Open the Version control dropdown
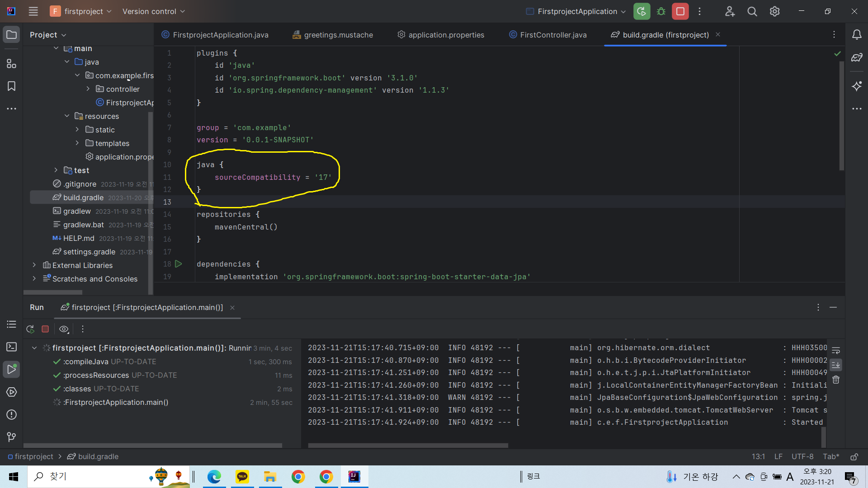 tap(154, 11)
